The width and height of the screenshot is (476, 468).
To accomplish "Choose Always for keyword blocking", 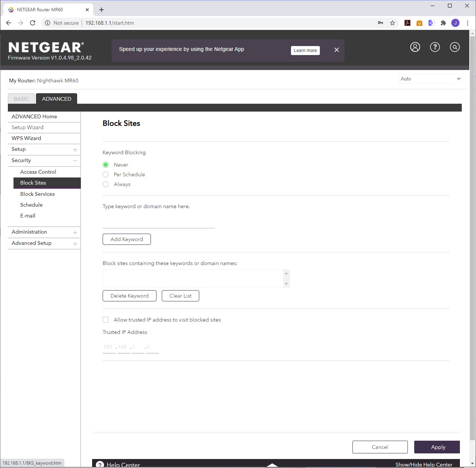I will pos(106,184).
